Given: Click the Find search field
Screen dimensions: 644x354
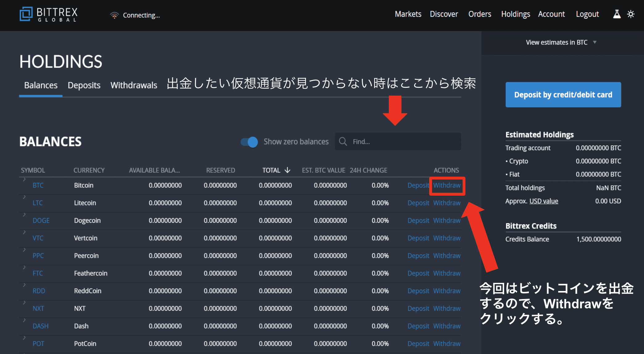Looking at the screenshot, I should [398, 141].
